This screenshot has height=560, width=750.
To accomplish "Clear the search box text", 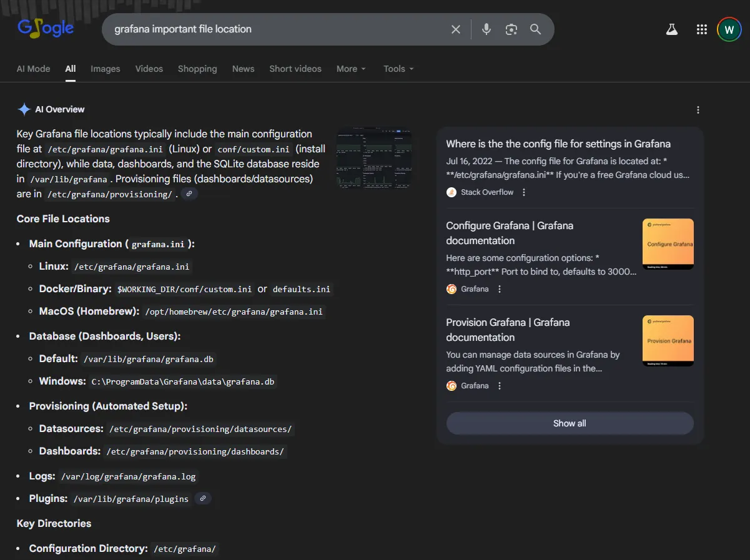I will coord(456,29).
